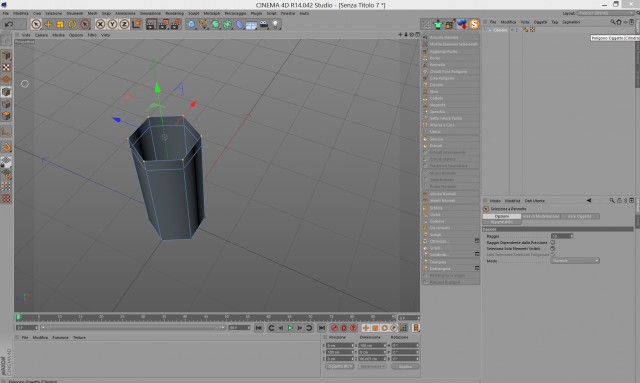This screenshot has width=640, height=383.
Task: Click the green timeline play button
Action: [290, 328]
